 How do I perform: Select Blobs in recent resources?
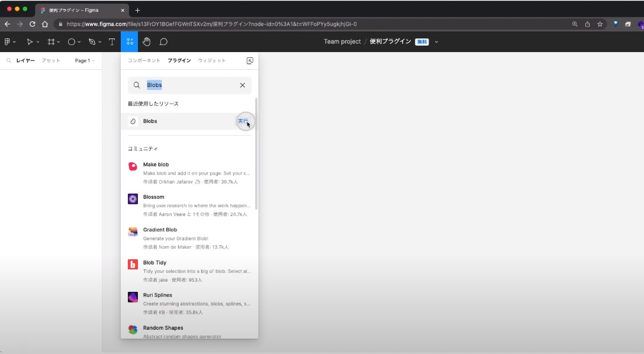point(189,121)
